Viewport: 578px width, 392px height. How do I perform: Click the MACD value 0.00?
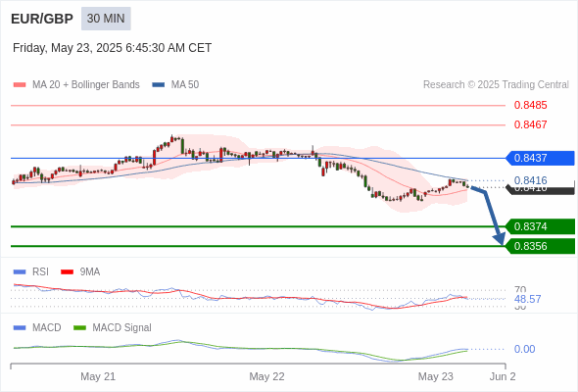pyautogui.click(x=524, y=349)
